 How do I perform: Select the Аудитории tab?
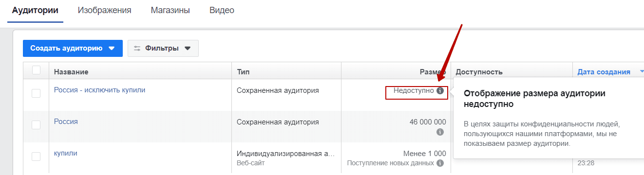click(35, 10)
